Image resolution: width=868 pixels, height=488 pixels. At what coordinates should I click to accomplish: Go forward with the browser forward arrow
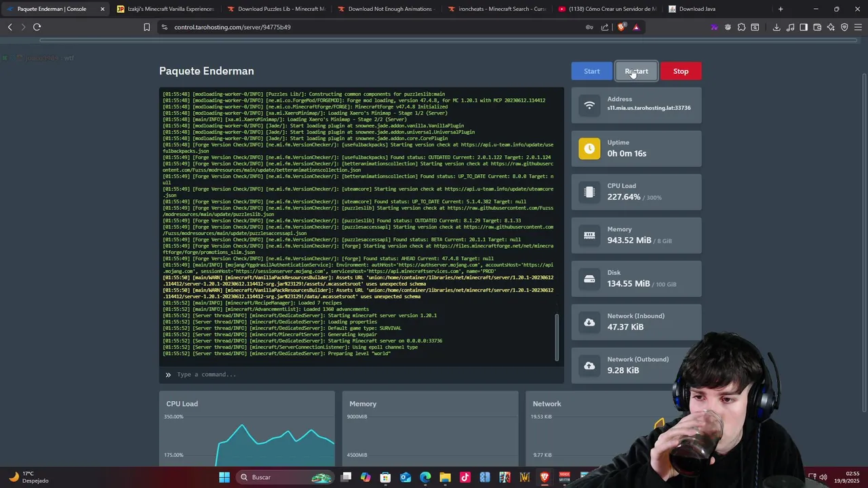23,27
